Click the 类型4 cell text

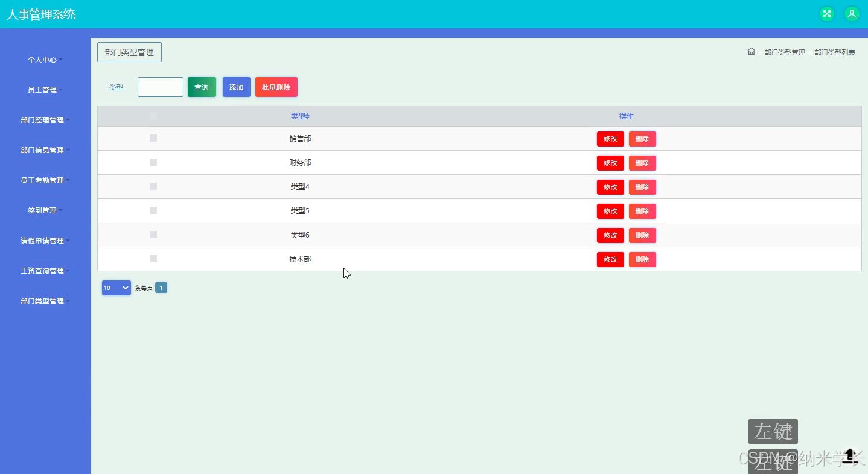(300, 186)
